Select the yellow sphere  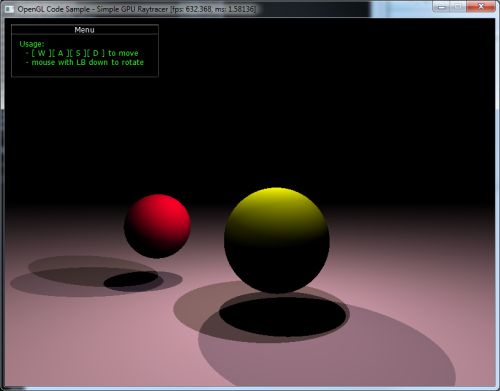click(x=277, y=240)
